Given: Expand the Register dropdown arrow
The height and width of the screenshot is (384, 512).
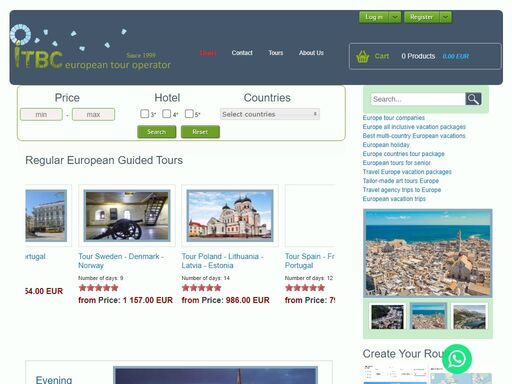Looking at the screenshot, I should click(x=445, y=17).
